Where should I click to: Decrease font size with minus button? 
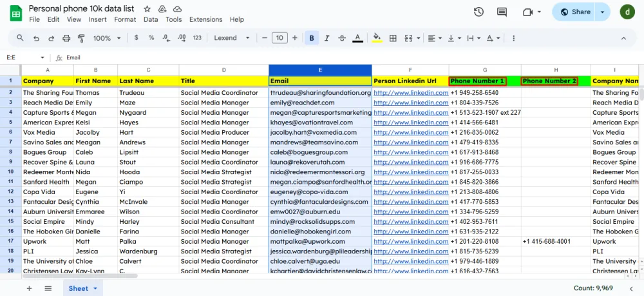click(265, 38)
